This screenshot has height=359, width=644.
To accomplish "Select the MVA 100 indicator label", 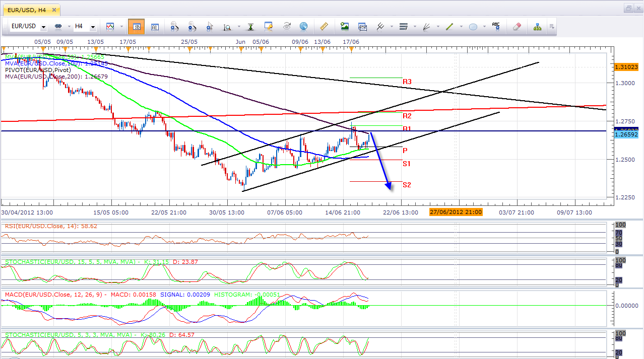I will pyautogui.click(x=56, y=63).
